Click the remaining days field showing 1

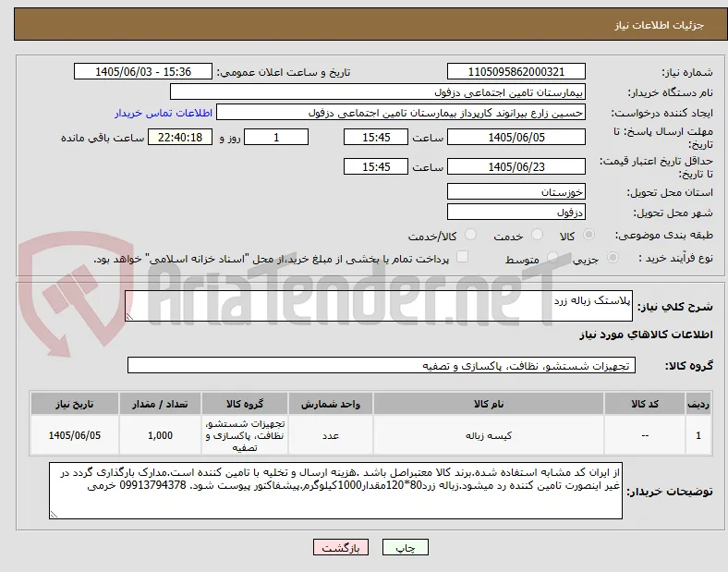tap(276, 138)
